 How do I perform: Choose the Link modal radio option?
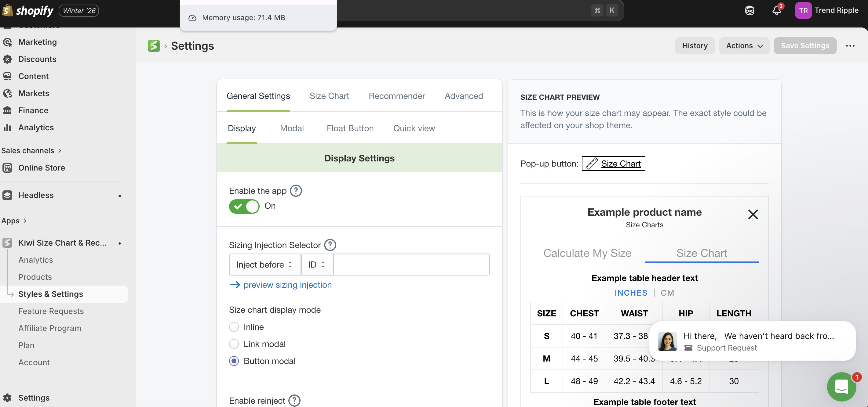pyautogui.click(x=234, y=344)
